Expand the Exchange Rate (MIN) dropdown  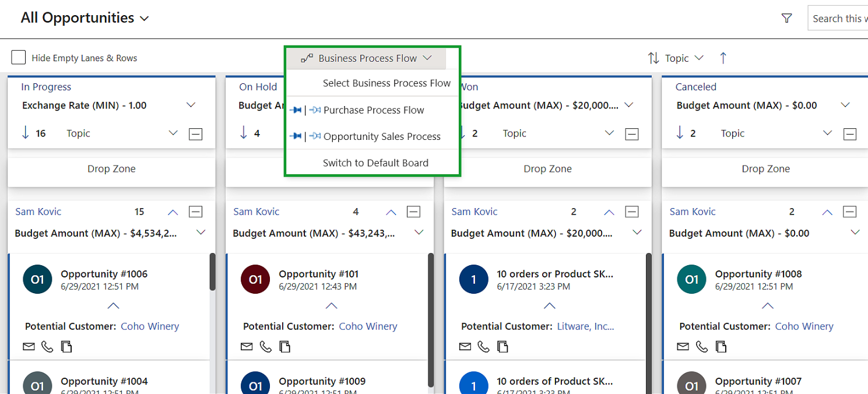click(x=191, y=105)
